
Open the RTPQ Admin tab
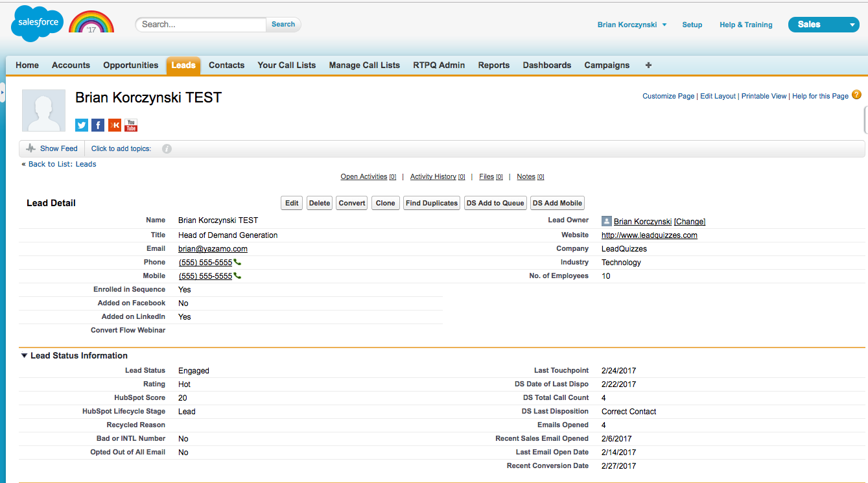click(439, 65)
